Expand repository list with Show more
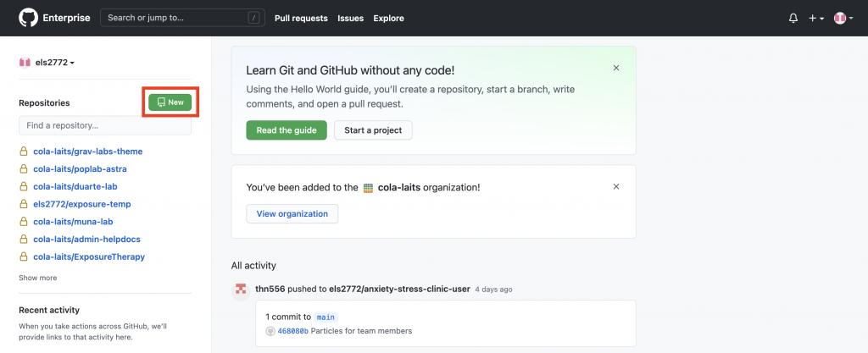Viewport: 868px width, 353px height. click(x=37, y=278)
